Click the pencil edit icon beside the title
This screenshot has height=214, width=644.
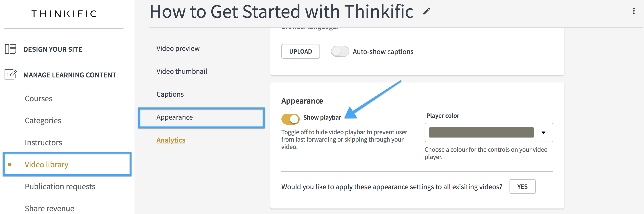pos(426,11)
